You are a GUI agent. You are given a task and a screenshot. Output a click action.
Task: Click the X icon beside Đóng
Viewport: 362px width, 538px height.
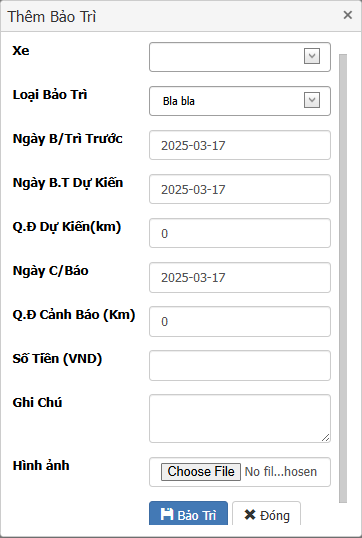click(x=250, y=514)
